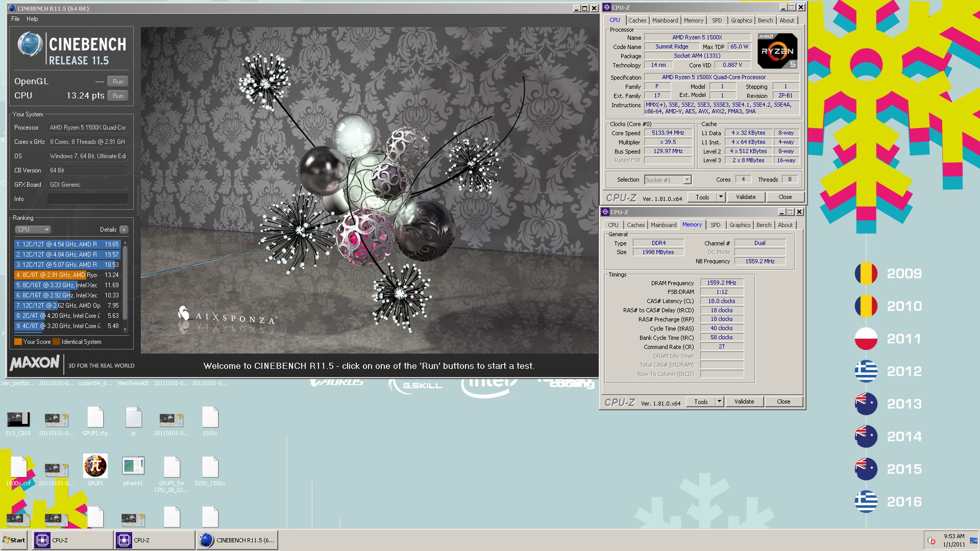Open the pi notepad file on desktop
This screenshot has width=980, height=551.
point(133,421)
